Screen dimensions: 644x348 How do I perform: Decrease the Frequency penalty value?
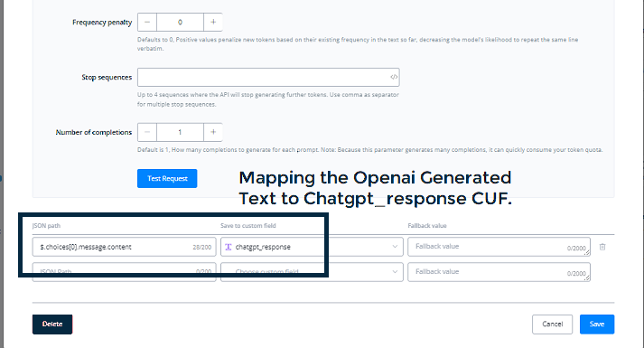147,23
